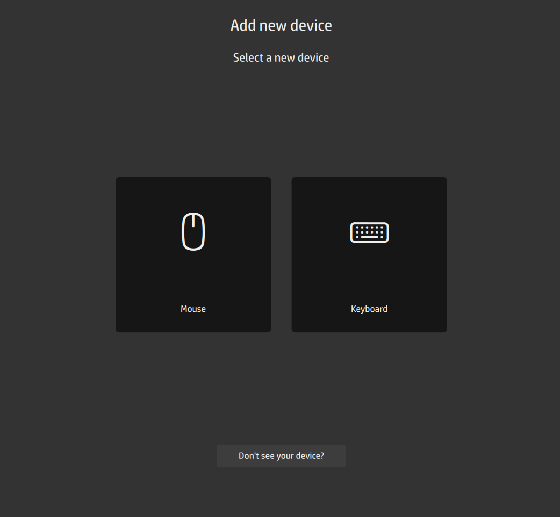Click the "Add new device" heading
Viewport: 560px width, 517px height.
281,26
